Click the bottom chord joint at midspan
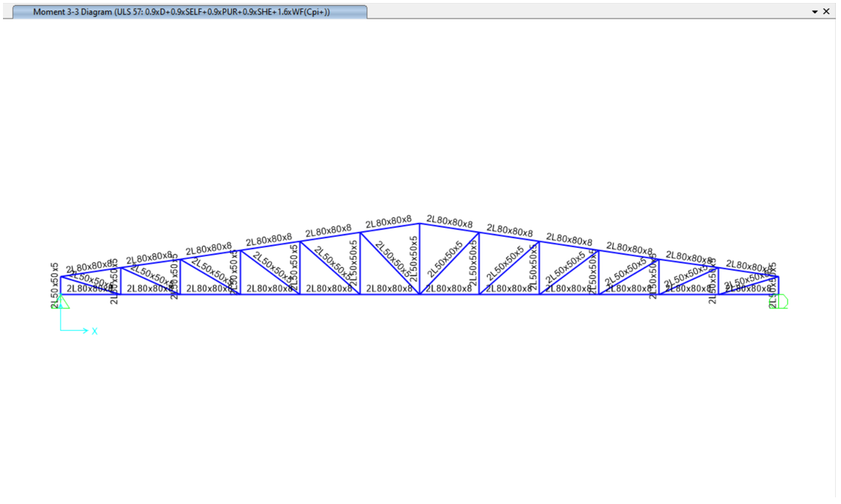 click(420, 294)
